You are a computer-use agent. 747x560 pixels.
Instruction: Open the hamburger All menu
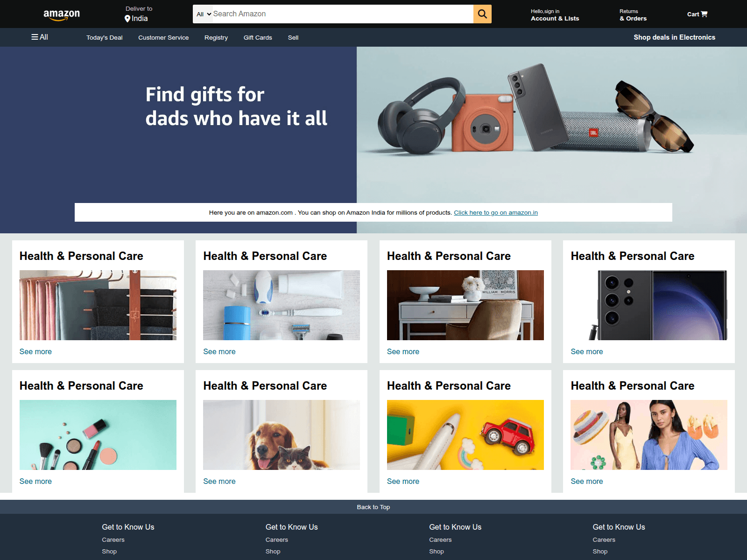tap(40, 37)
